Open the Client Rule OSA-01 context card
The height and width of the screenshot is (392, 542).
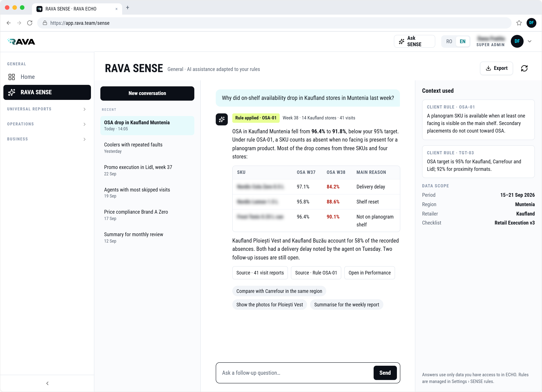coord(478,120)
